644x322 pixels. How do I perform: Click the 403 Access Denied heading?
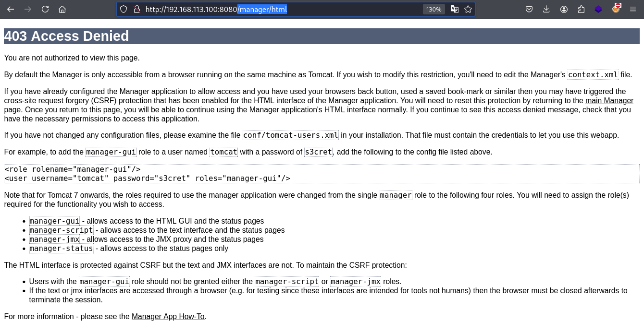tap(66, 36)
